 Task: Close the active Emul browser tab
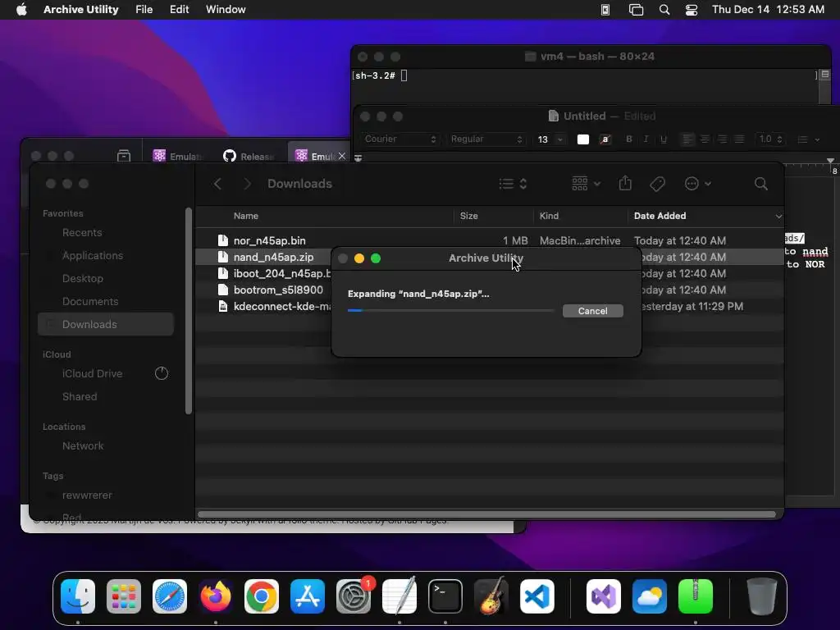(x=342, y=156)
